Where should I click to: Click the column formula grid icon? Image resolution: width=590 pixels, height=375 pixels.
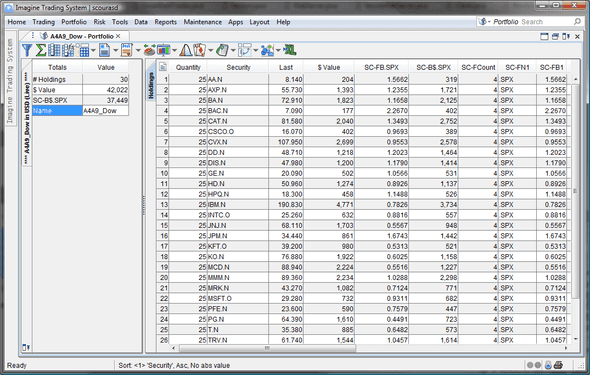(x=68, y=50)
